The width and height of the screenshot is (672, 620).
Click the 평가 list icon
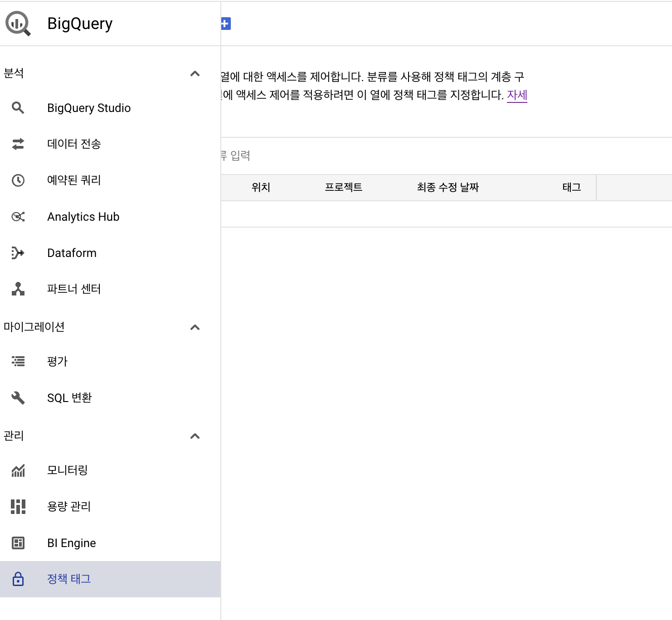click(x=18, y=361)
